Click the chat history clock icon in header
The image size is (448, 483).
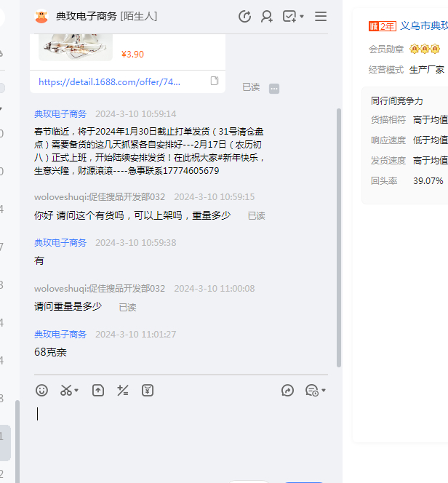(x=245, y=16)
